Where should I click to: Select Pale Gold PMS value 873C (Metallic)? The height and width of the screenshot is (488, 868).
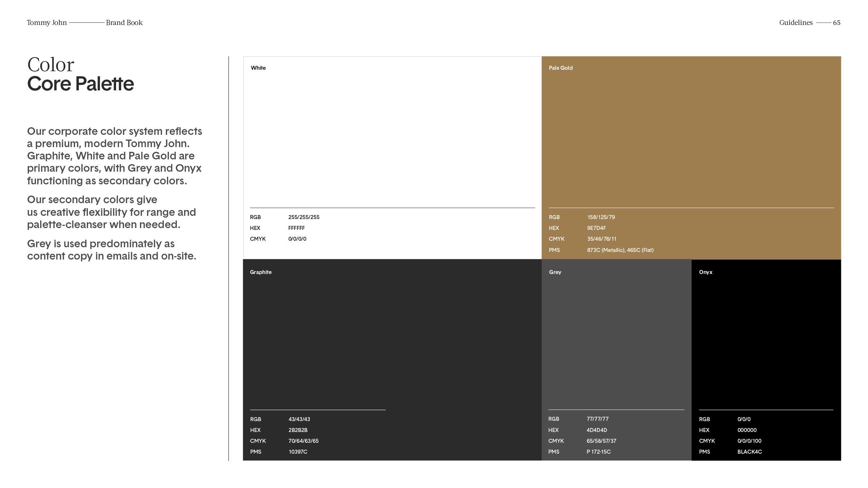606,250
